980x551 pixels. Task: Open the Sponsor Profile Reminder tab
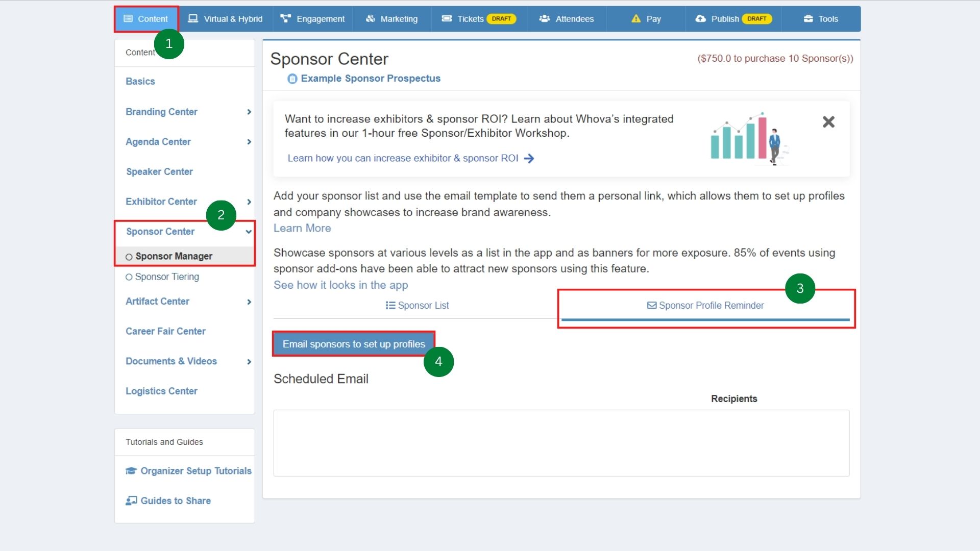[x=705, y=306]
